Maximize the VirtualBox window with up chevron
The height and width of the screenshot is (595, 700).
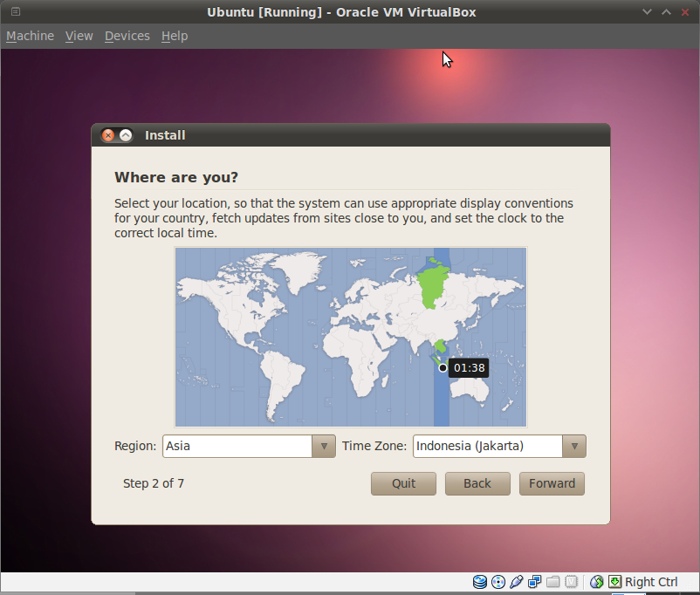click(x=666, y=11)
